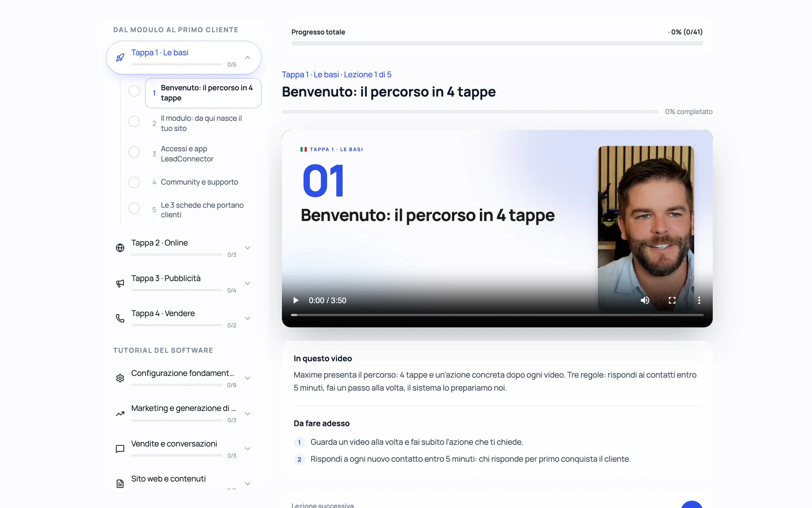Click the Tappa 2 · Online title
This screenshot has width=812, height=508.
pos(160,243)
